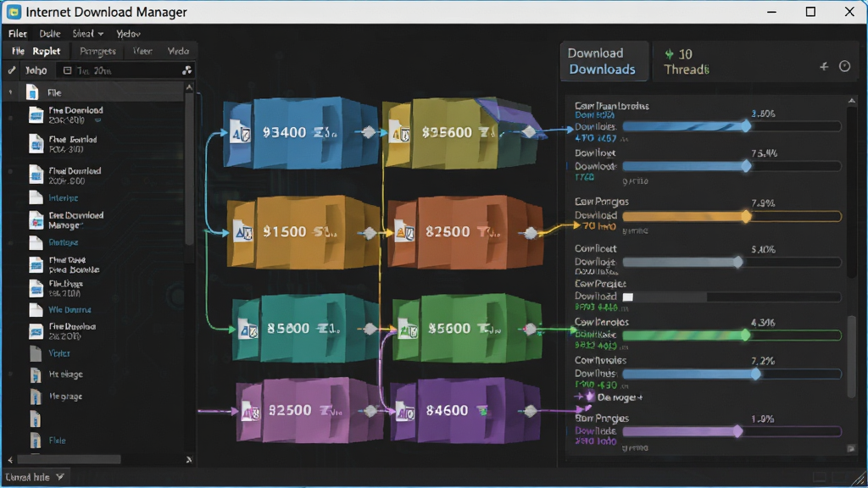Open the 'Filer' menu

coord(18,34)
